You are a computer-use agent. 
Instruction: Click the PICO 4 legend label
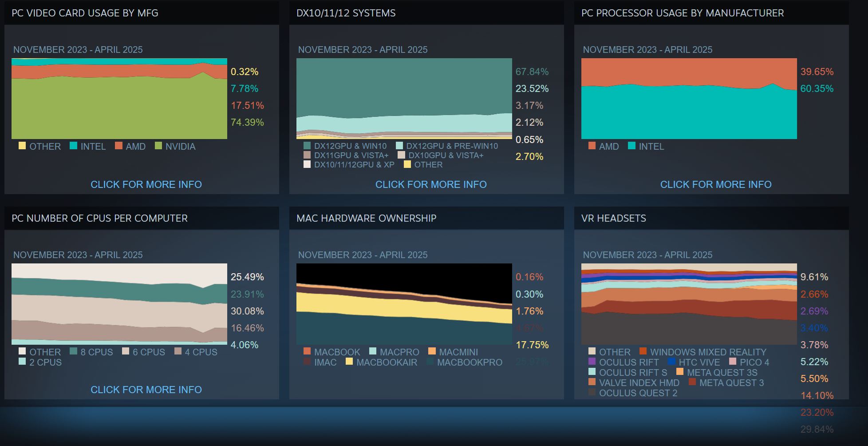pyautogui.click(x=754, y=362)
